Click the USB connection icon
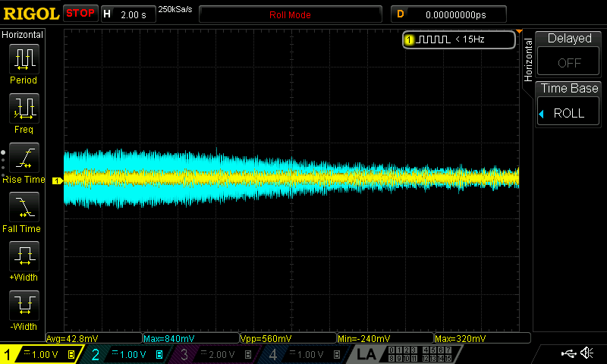 568,353
